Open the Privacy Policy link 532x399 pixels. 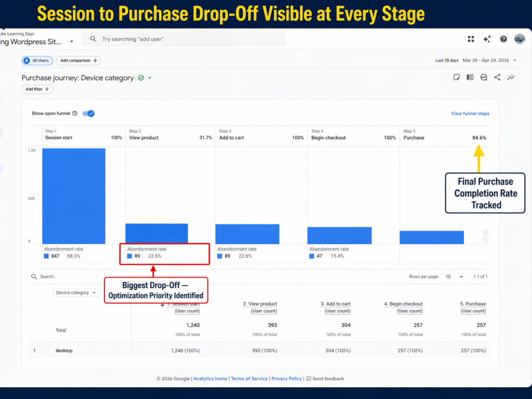[x=287, y=379]
